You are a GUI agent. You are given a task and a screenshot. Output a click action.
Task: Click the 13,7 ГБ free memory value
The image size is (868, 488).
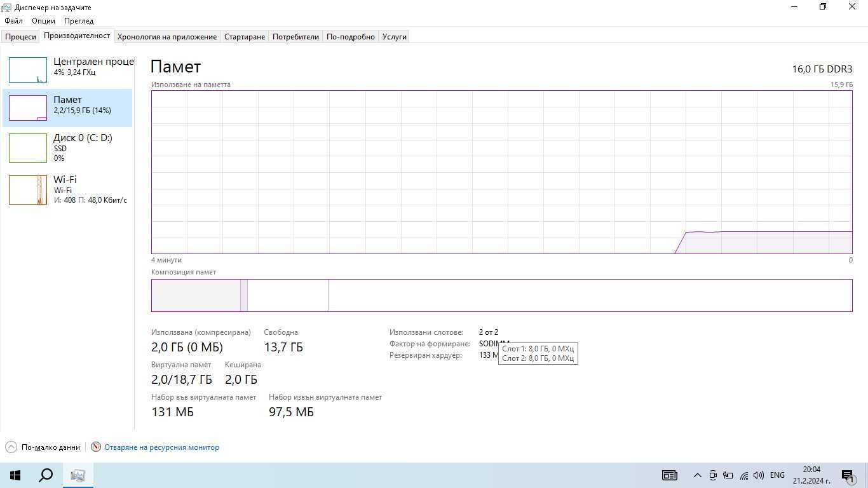coord(283,347)
